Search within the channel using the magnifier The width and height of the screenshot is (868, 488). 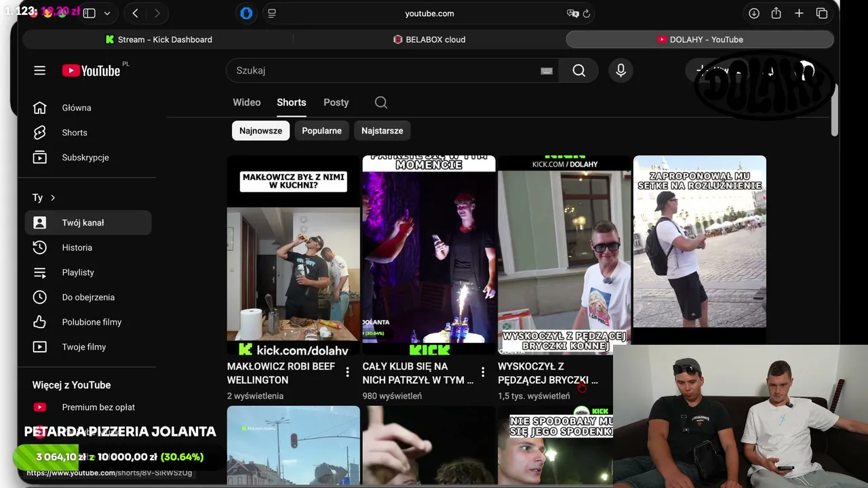[381, 102]
